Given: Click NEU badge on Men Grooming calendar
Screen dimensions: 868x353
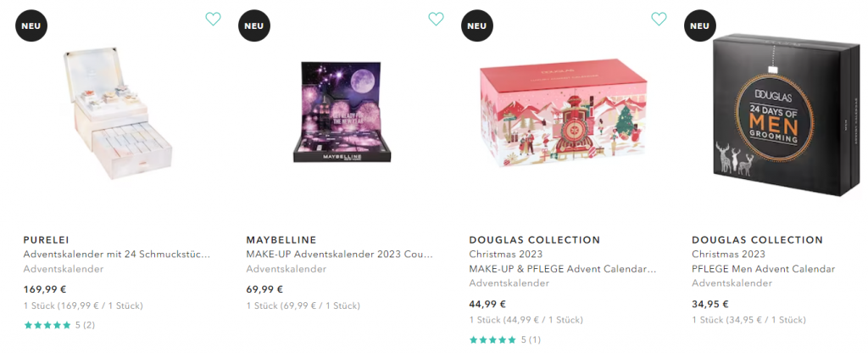Looking at the screenshot, I should [x=699, y=25].
